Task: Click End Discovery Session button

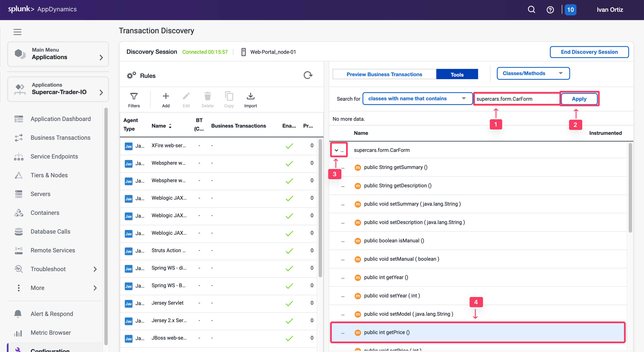Action: (x=589, y=52)
